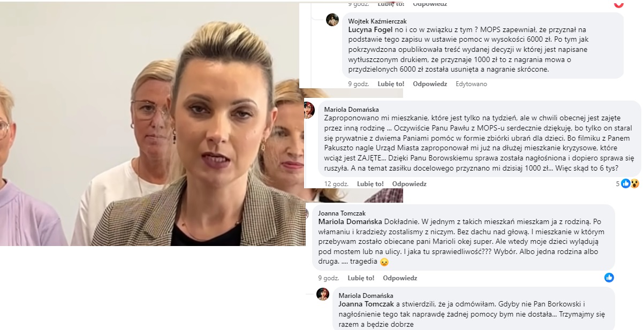Reply to Wojtek Kaźmierczak's comment via Odpowiedz
This screenshot has height=330, width=644.
click(x=430, y=84)
